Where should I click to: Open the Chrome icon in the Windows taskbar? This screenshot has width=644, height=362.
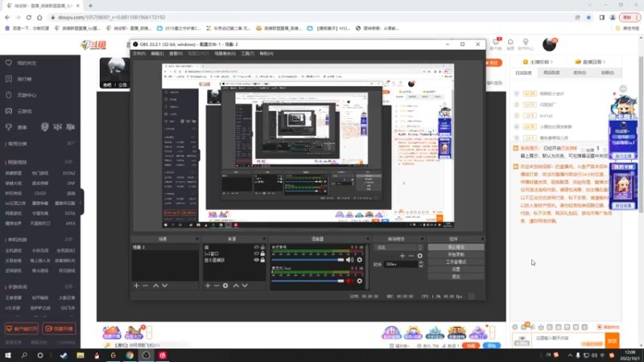(130, 356)
